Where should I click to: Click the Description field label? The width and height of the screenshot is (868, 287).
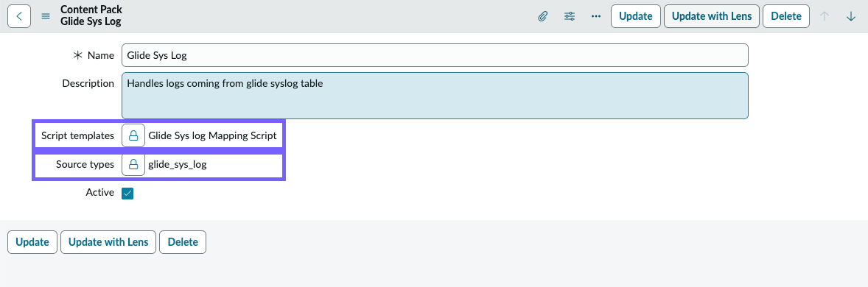coord(88,83)
